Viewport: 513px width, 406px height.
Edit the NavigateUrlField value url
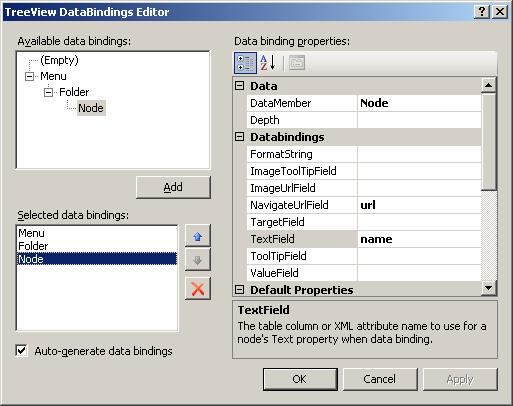click(x=419, y=205)
